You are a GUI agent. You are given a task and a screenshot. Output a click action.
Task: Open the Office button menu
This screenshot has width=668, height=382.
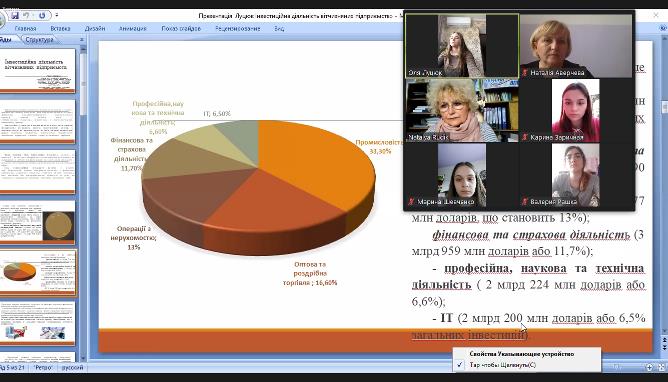tap(1, 19)
